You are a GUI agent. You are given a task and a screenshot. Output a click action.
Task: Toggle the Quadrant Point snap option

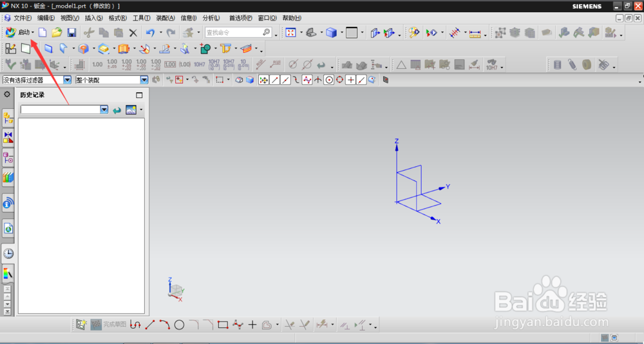(x=339, y=80)
